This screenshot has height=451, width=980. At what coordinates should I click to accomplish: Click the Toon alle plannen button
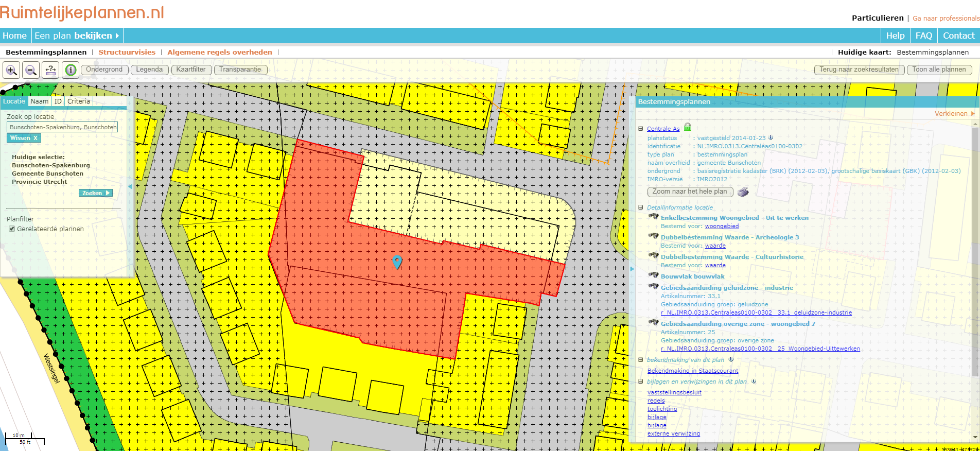point(939,70)
